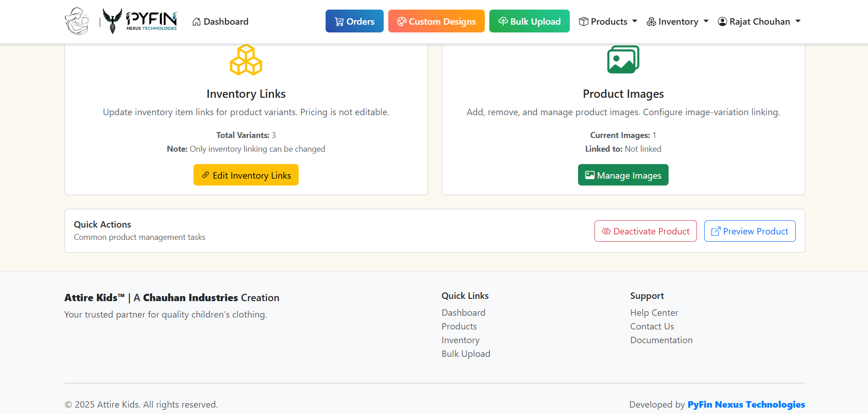Expand the Products dropdown in navbar
This screenshot has width=868, height=414.
608,21
